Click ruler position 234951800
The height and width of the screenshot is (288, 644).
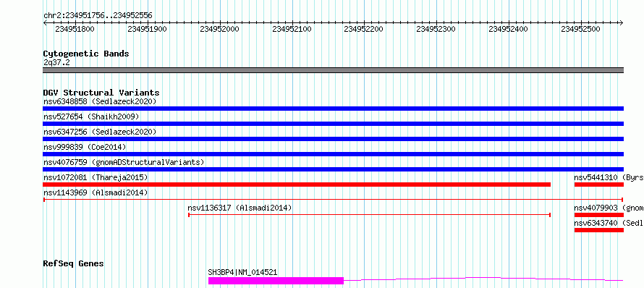point(75,29)
